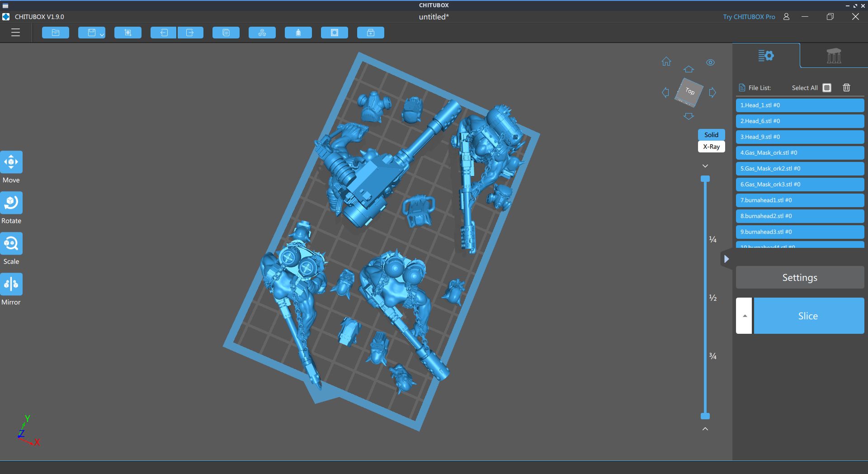Click the ¾ mark on layer slider
Image resolution: width=868 pixels, height=474 pixels.
click(713, 356)
